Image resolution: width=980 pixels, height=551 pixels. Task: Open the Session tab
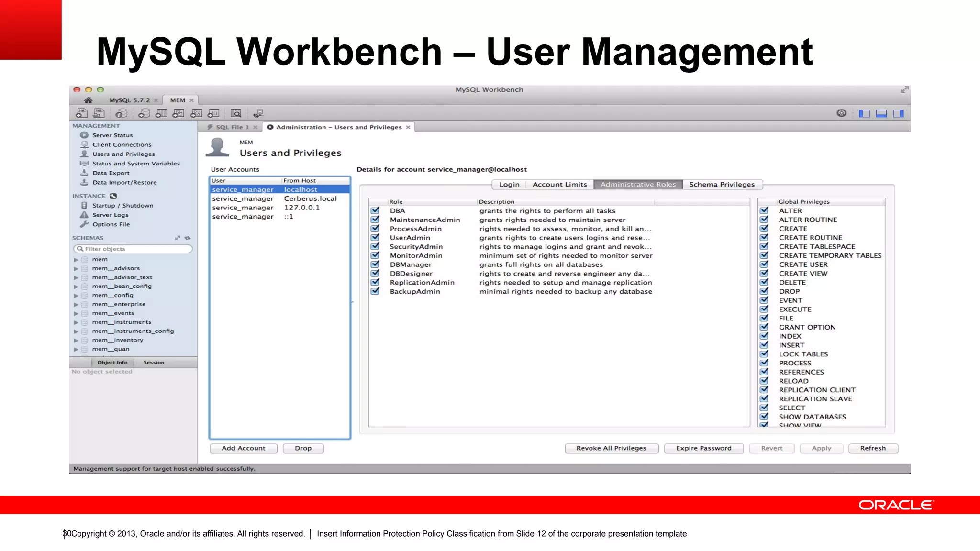(154, 363)
